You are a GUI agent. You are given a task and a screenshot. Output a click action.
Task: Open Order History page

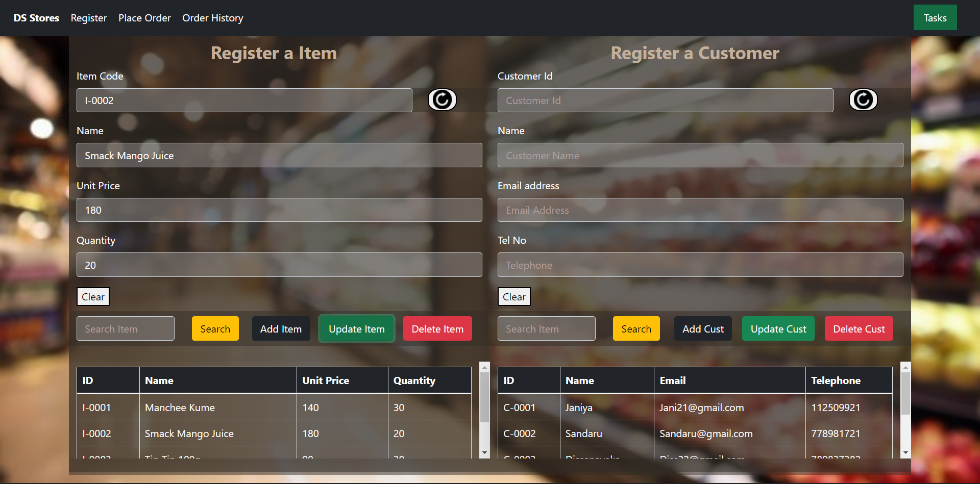pyautogui.click(x=213, y=18)
